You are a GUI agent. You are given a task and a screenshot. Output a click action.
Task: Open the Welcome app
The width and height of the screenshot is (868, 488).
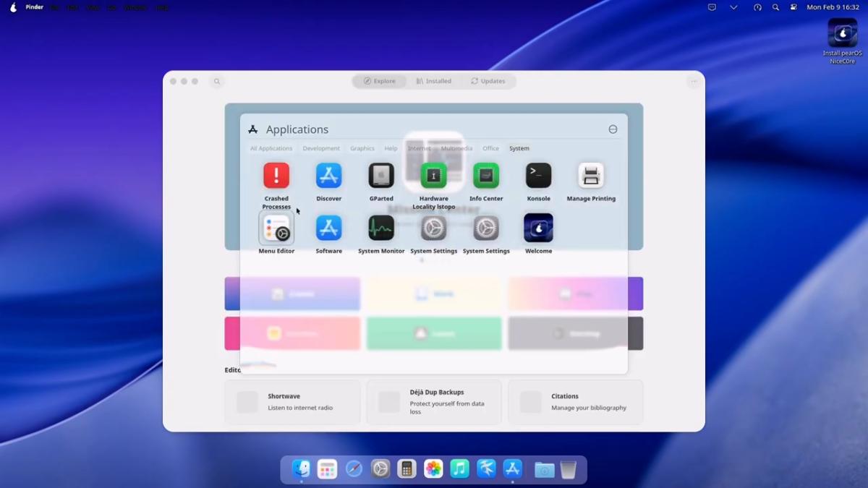click(538, 228)
